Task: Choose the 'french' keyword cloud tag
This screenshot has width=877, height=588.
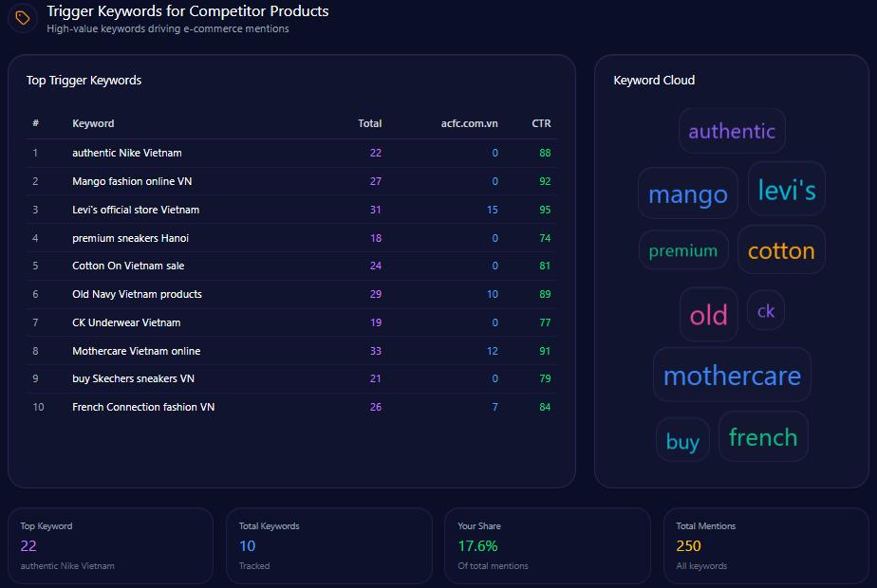Action: (763, 437)
